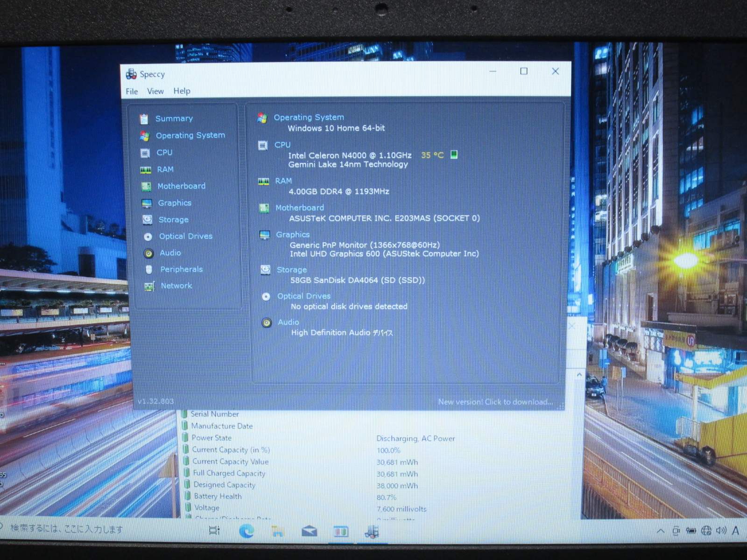Click the sidebar Storage disk icon
The width and height of the screenshot is (747, 560).
click(148, 220)
